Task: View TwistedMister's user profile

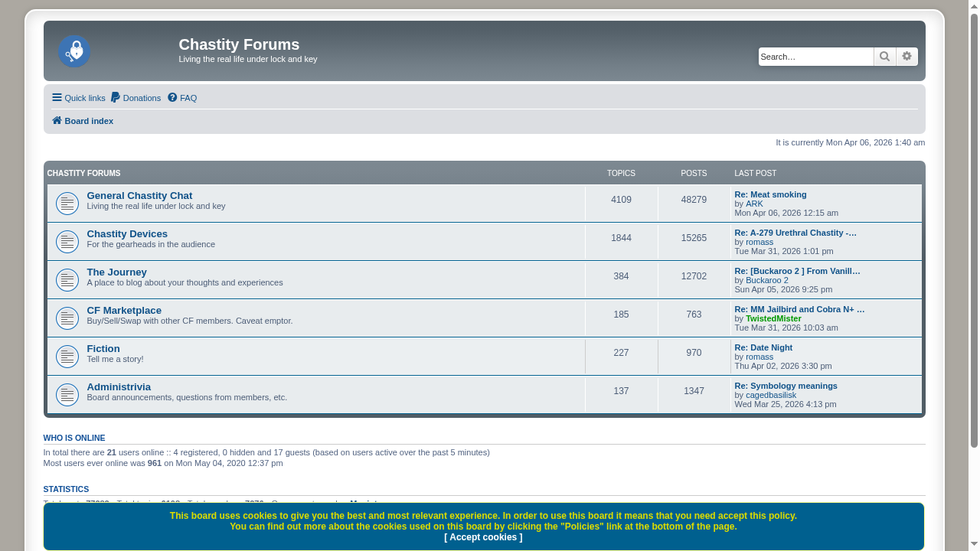Action: [773, 318]
